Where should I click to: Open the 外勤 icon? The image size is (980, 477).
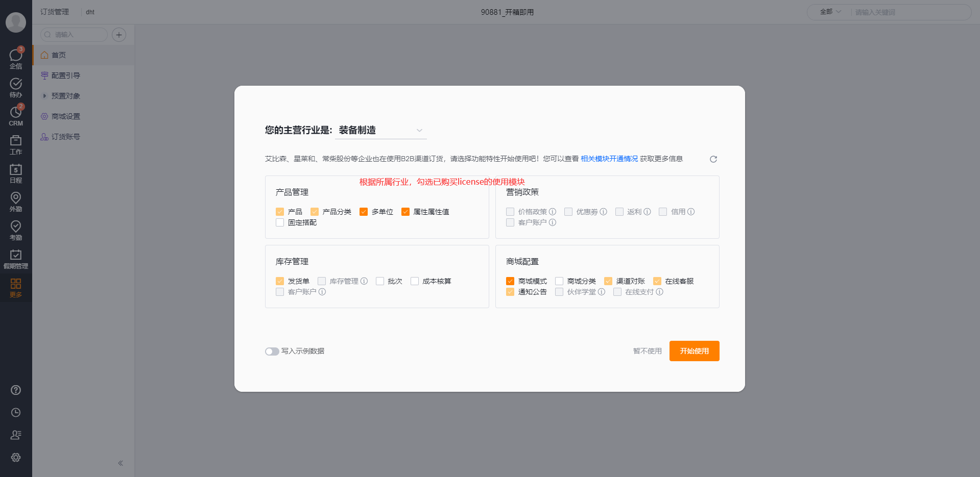15,200
